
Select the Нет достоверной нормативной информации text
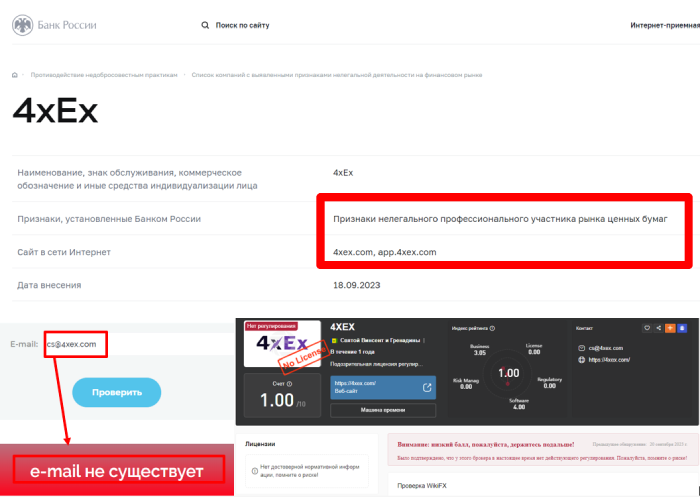[x=310, y=471]
